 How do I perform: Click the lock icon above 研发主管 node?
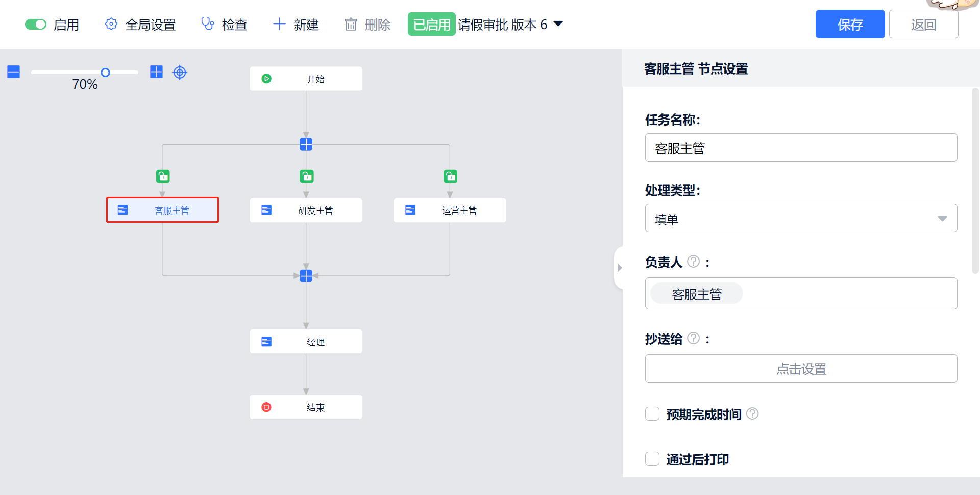pos(306,177)
